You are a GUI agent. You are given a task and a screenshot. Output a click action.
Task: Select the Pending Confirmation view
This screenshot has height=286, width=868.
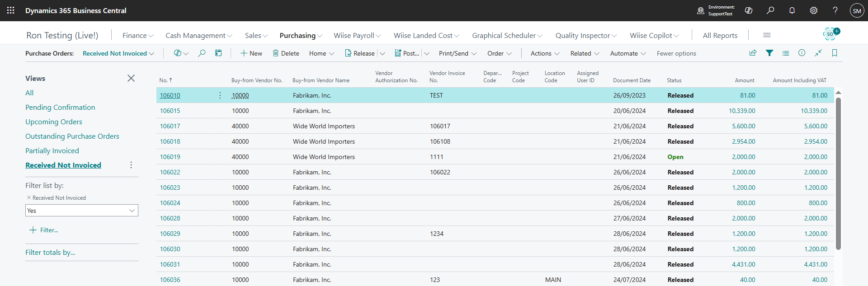pos(60,107)
